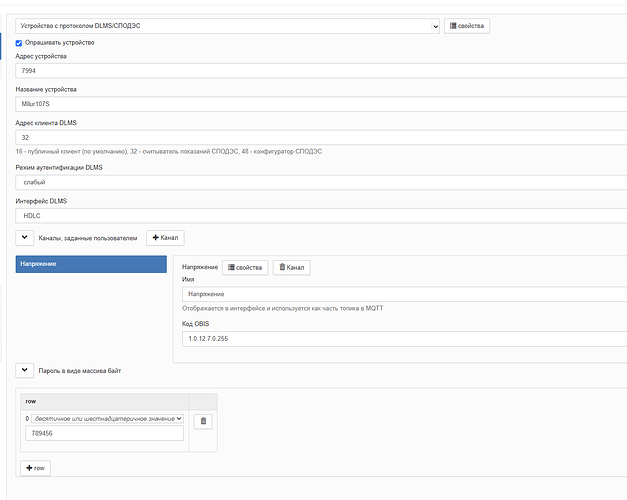
Task: Collapse the Каналы, заданные пользователем section
Action: click(x=24, y=238)
